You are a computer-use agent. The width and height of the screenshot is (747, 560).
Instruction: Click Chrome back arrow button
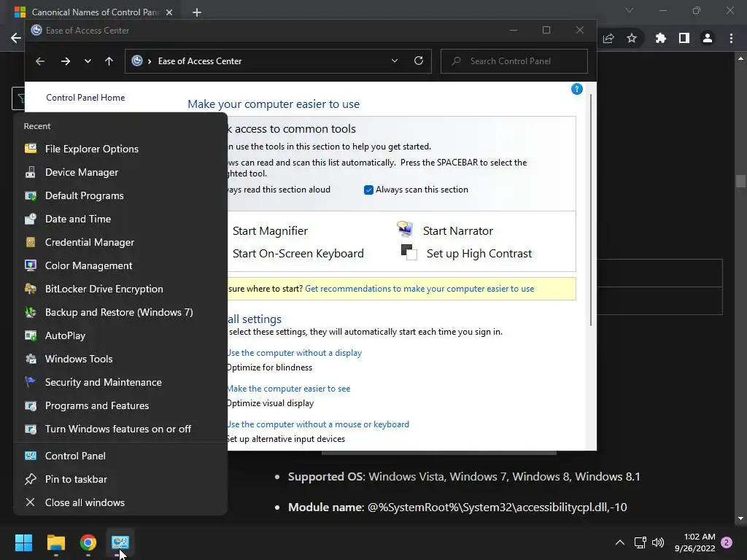[x=16, y=38]
